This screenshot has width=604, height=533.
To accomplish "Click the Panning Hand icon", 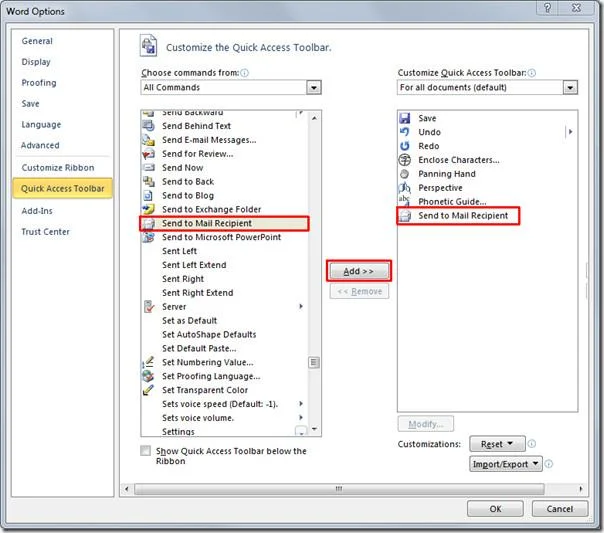I will pos(404,174).
